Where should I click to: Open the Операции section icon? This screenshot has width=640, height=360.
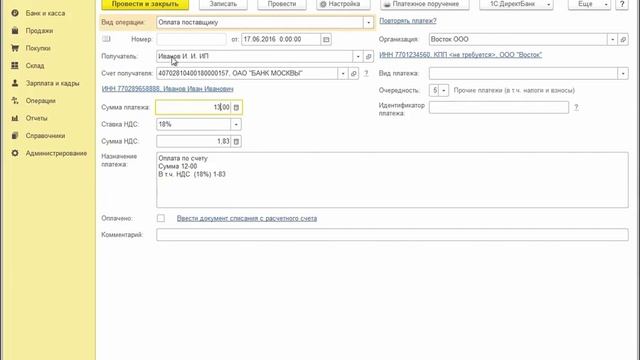point(15,100)
